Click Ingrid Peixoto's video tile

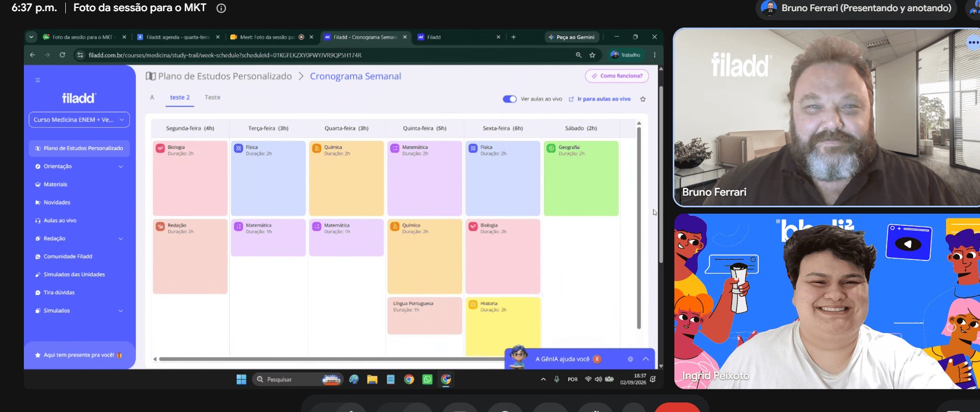point(827,301)
